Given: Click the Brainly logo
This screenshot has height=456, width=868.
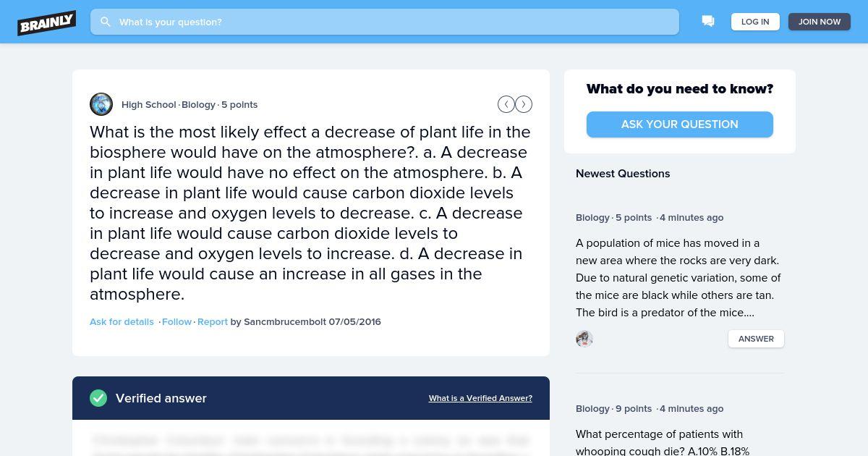Looking at the screenshot, I should [47, 22].
